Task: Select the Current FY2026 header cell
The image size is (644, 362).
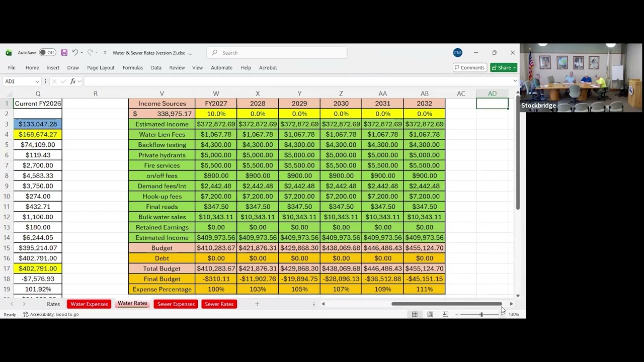Action: coord(38,104)
